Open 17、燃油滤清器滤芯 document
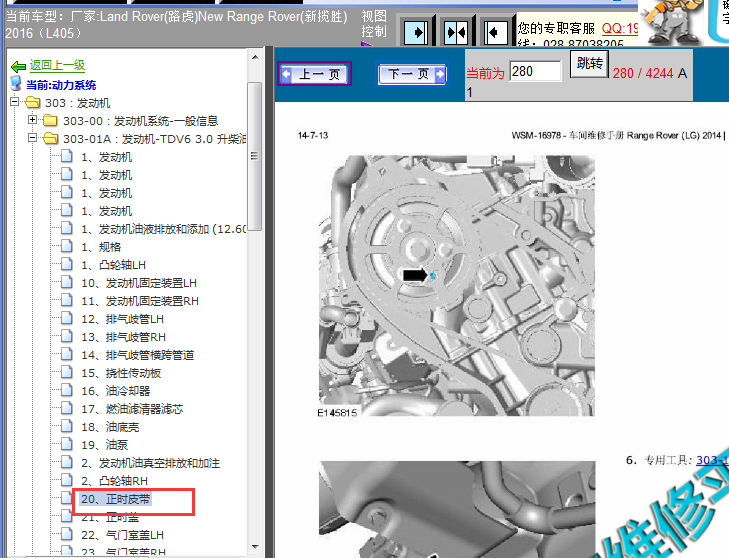Viewport: 729px width, 558px height. tap(132, 409)
